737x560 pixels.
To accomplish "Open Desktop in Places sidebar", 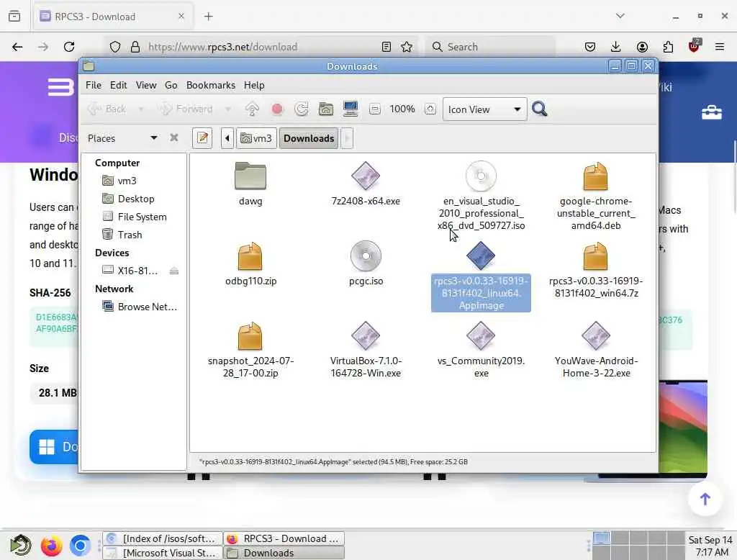I will [136, 199].
